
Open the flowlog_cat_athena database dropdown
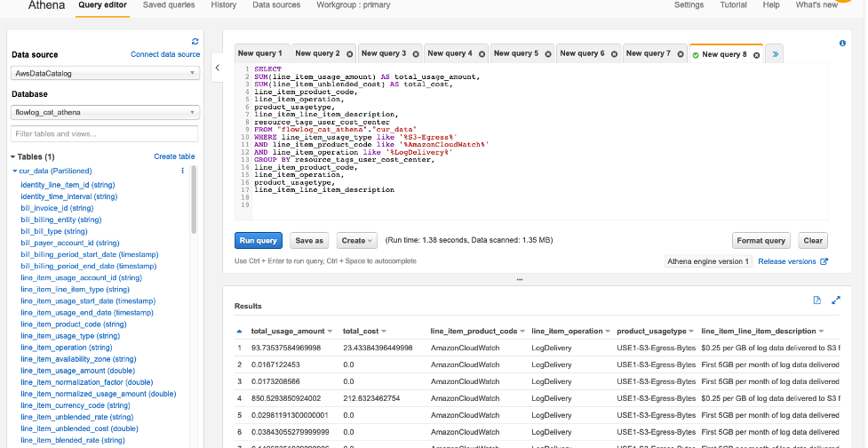[x=105, y=112]
